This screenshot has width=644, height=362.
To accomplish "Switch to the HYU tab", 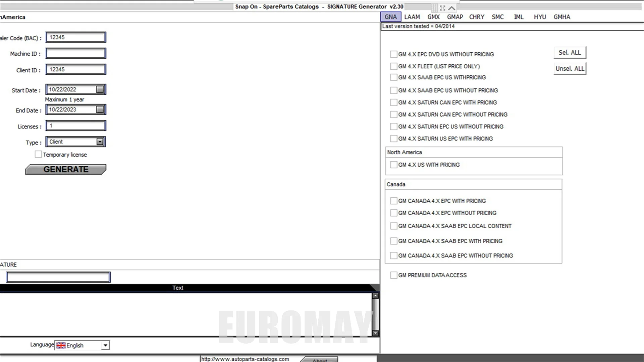I will [540, 17].
